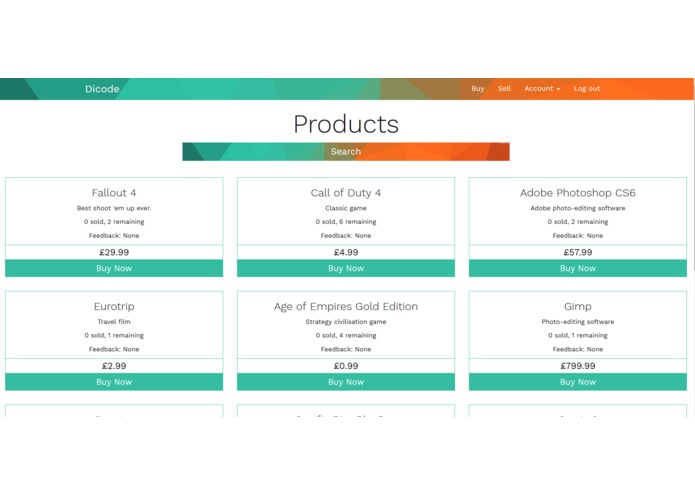695x494 pixels.
Task: Buy Now for Adobe Photoshop CS6
Action: (x=578, y=268)
